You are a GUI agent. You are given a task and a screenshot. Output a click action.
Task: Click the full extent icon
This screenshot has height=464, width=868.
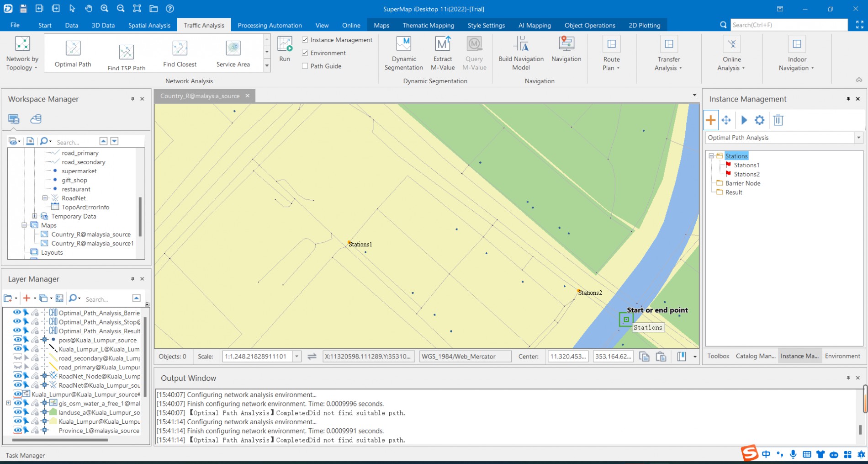(137, 9)
